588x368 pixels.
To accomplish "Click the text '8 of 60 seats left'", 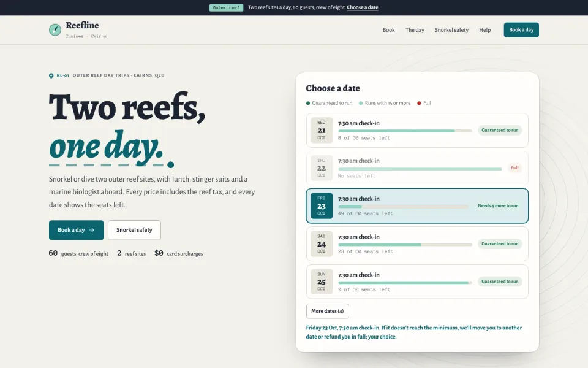I will click(364, 138).
